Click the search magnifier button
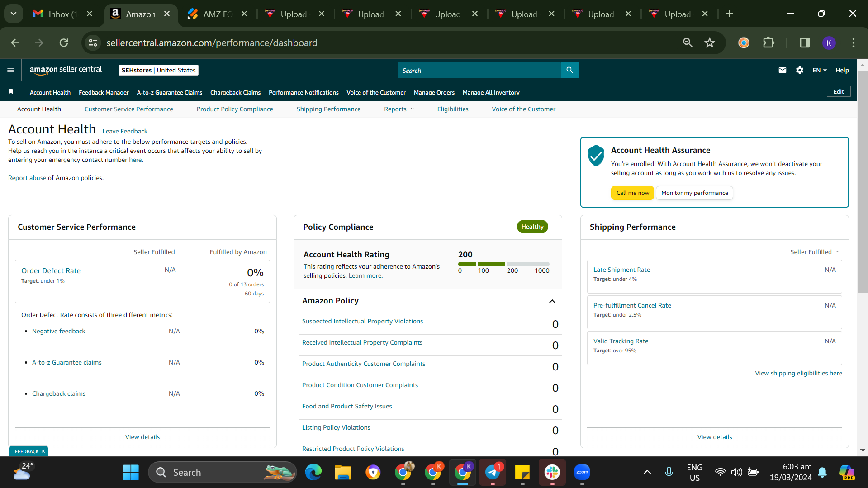The width and height of the screenshot is (868, 488). tap(569, 70)
